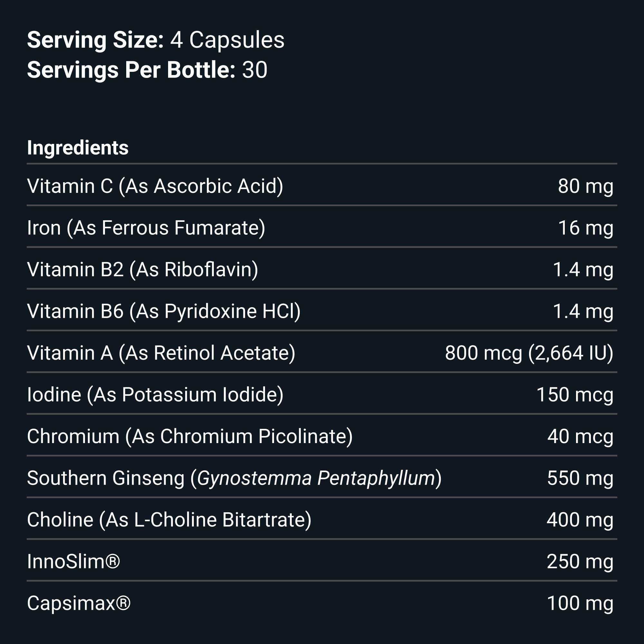Select Vitamin A (As Retinol Acetate) text
The width and height of the screenshot is (644, 644).
(161, 353)
